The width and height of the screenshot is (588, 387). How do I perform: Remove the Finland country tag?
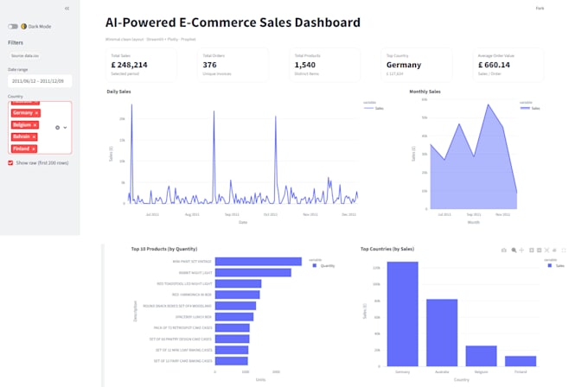[x=34, y=149]
